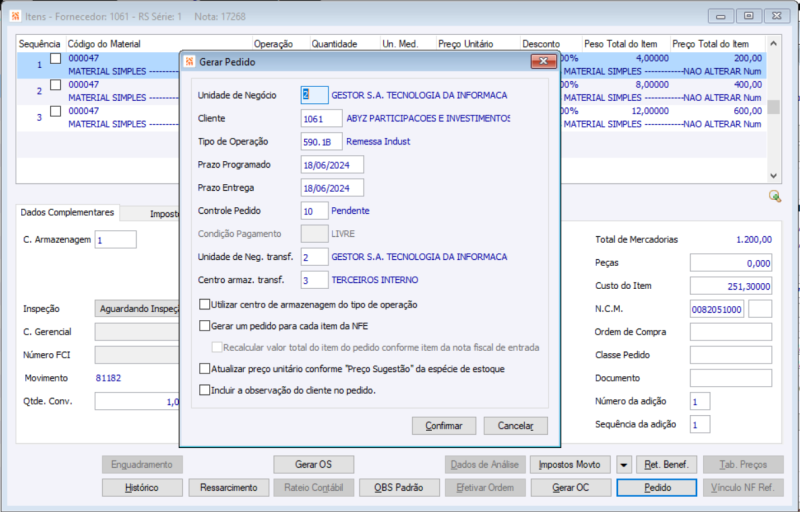Viewport: 800px width, 512px height.
Task: Click the Preço Total do Item column header
Action: coord(717,44)
